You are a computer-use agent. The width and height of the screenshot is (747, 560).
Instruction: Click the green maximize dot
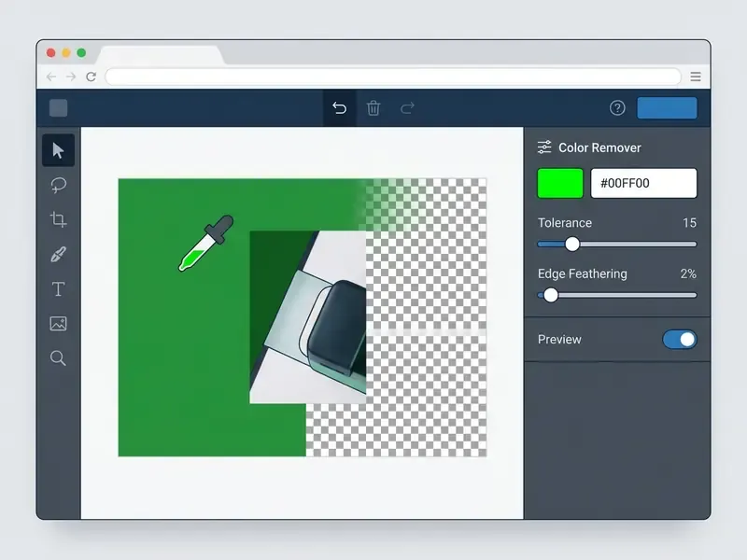pyautogui.click(x=81, y=53)
